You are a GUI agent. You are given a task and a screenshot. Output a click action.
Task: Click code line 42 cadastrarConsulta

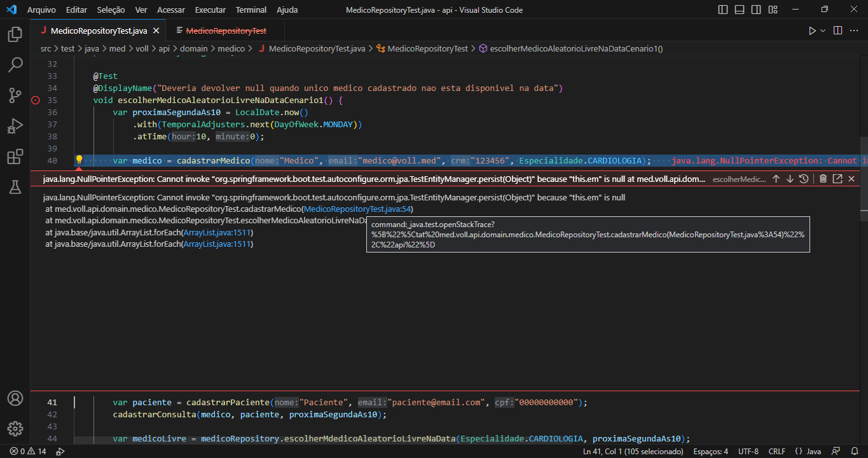point(250,415)
